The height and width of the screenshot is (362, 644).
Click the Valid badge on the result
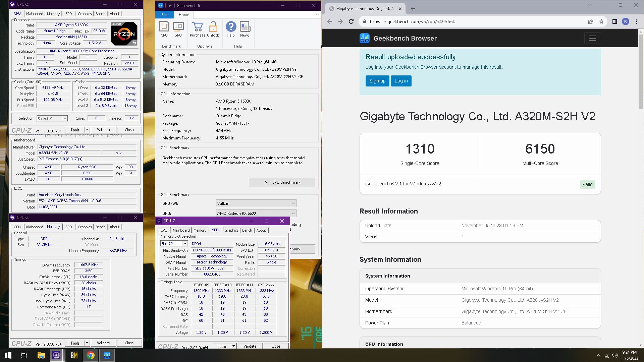click(587, 184)
